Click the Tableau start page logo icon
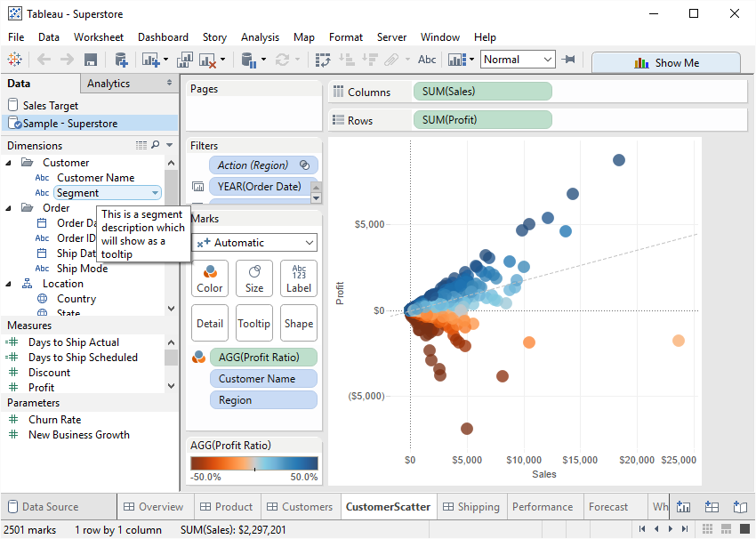Image resolution: width=756 pixels, height=539 pixels. click(x=14, y=60)
